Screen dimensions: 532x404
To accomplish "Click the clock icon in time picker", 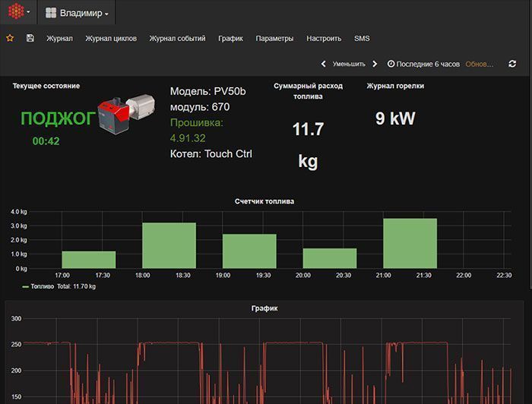I will pos(391,64).
